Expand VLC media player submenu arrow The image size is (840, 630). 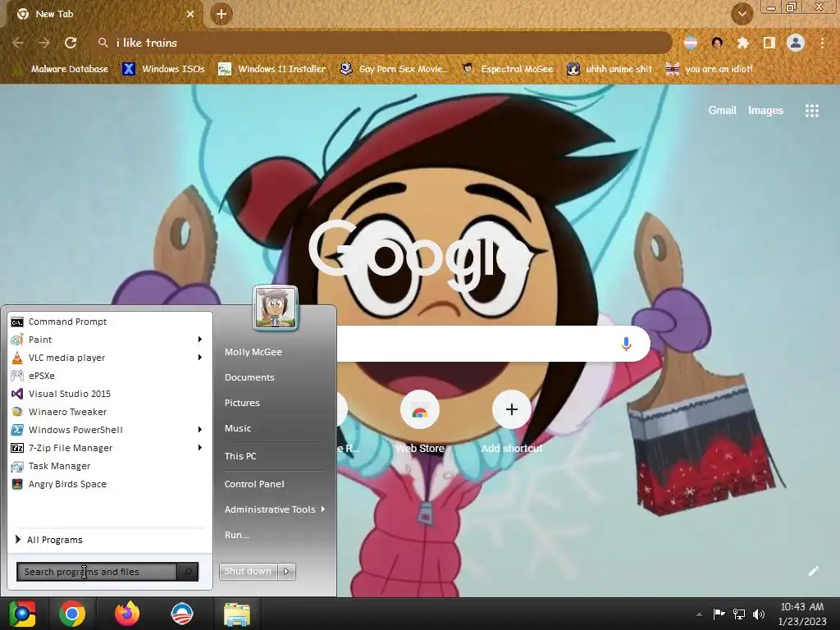[x=200, y=358]
